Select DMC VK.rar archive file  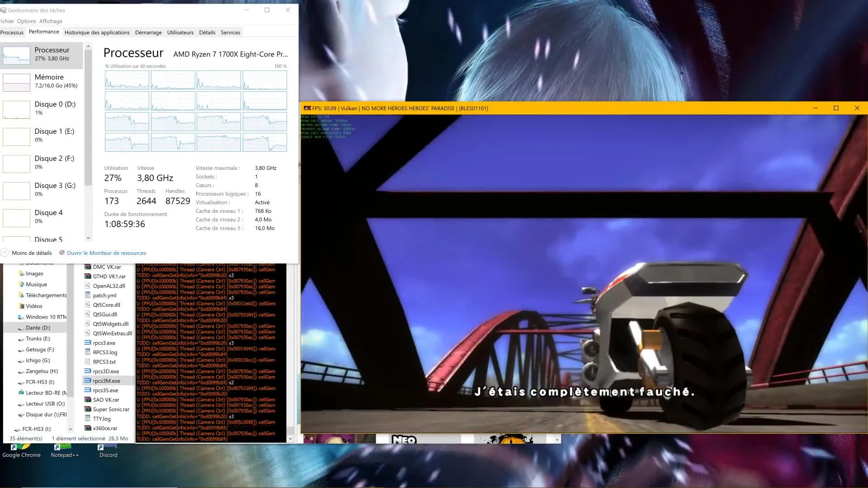(x=107, y=267)
